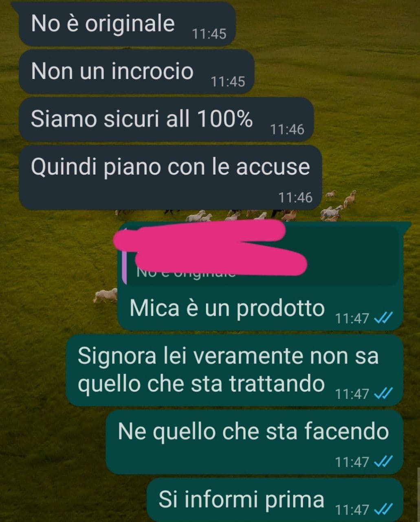Image resolution: width=420 pixels, height=522 pixels.
Task: Click the purple quote bar in the reply
Action: 124,256
